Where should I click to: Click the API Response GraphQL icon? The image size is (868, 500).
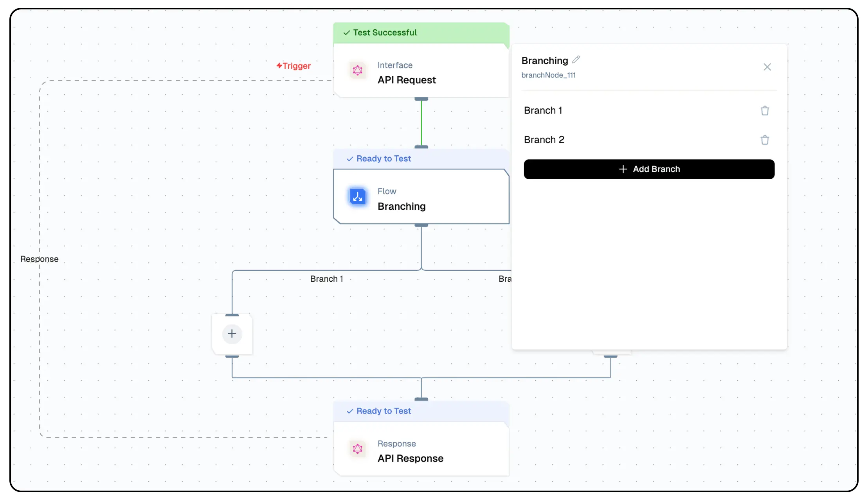[x=357, y=449]
